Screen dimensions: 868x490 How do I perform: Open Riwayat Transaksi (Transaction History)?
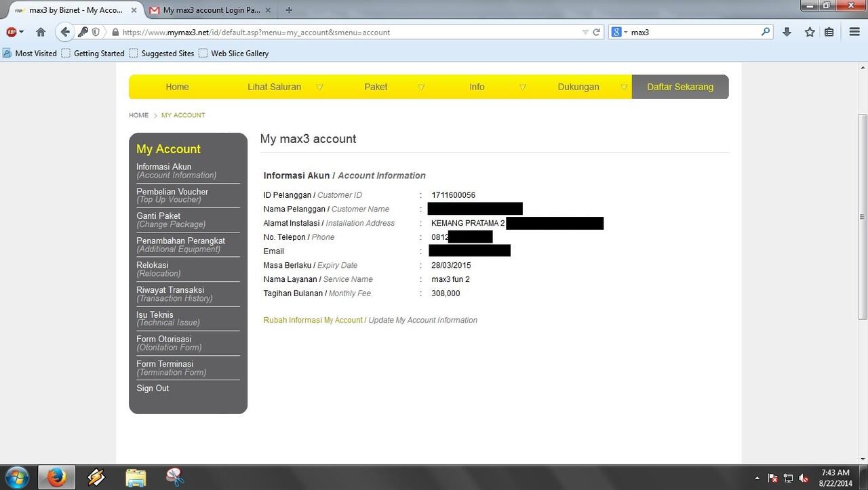(x=174, y=294)
